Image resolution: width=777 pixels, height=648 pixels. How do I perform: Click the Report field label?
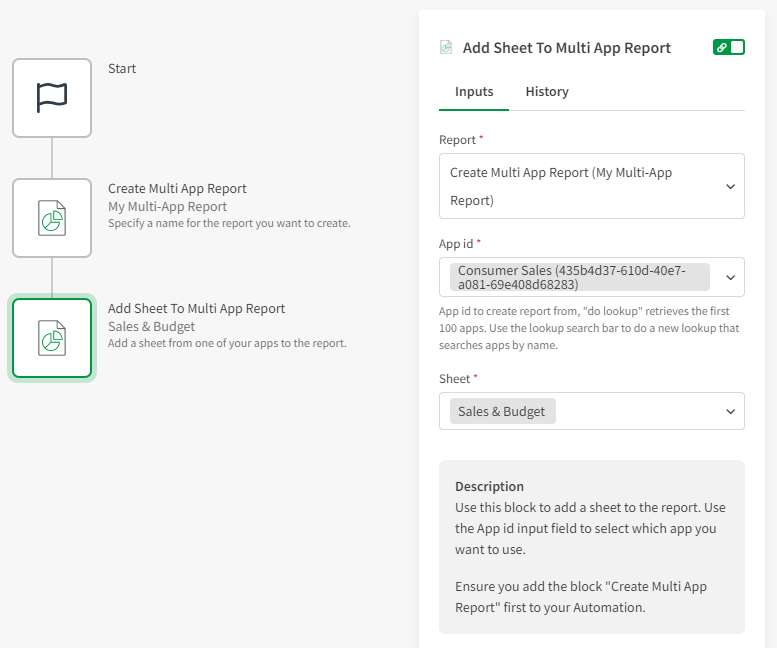[457, 140]
